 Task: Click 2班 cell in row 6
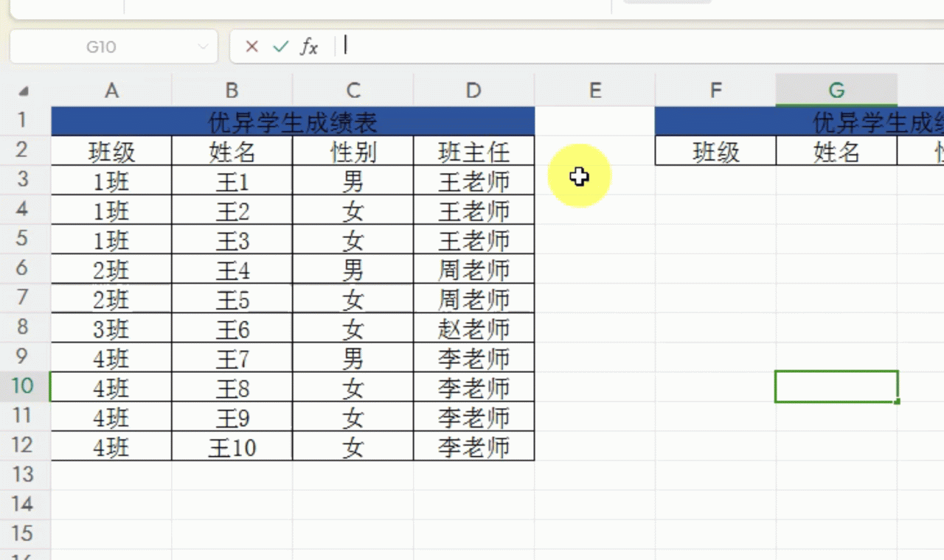click(111, 269)
